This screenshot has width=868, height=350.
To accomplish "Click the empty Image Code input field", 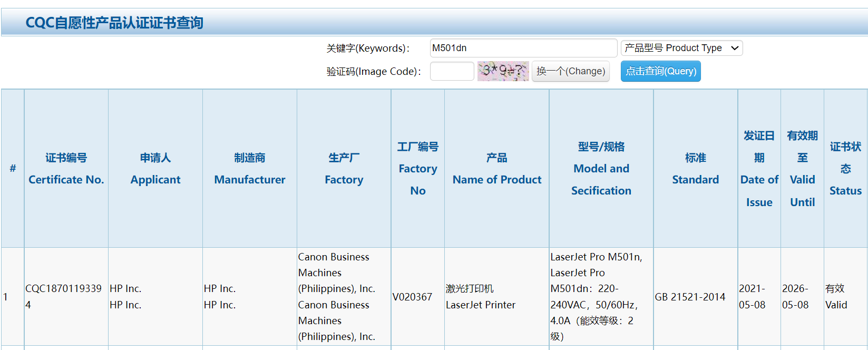I will (x=452, y=71).
